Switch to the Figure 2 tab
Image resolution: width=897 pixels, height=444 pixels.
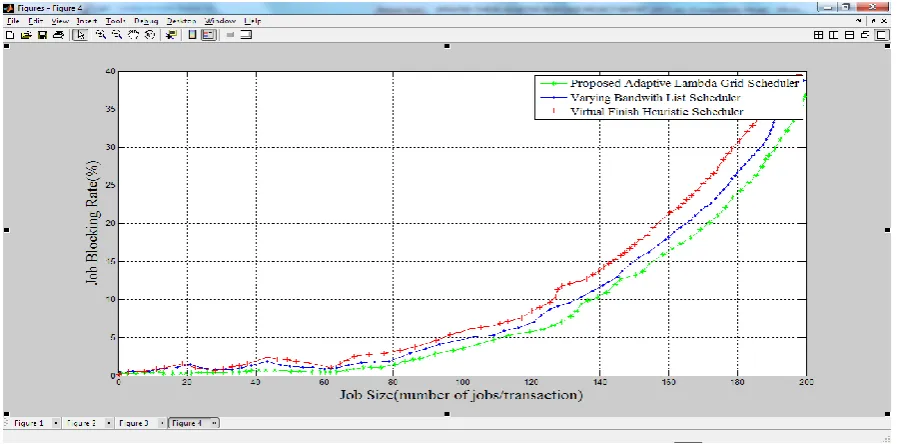(81, 423)
